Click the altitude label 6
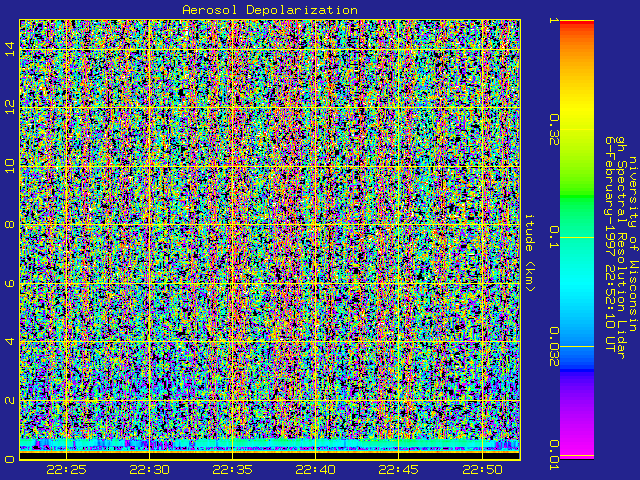The height and width of the screenshot is (480, 640). 10,283
